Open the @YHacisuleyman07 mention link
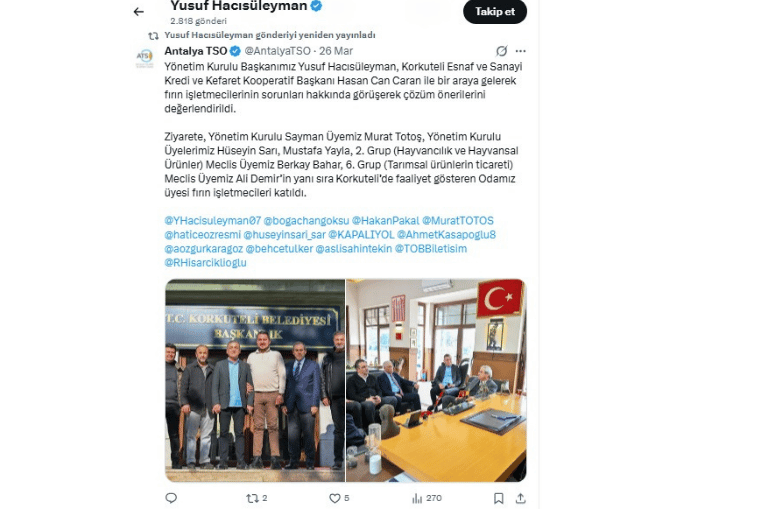 click(x=213, y=221)
